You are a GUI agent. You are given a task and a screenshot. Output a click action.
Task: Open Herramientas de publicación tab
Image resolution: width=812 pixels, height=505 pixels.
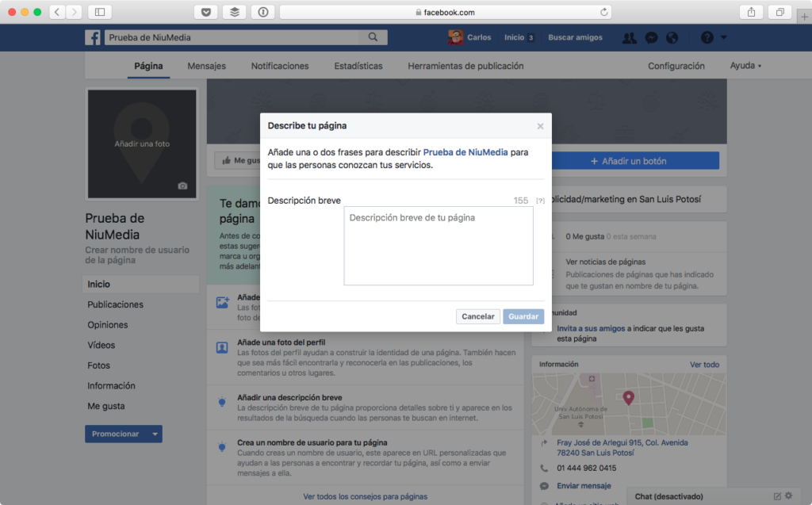click(465, 66)
